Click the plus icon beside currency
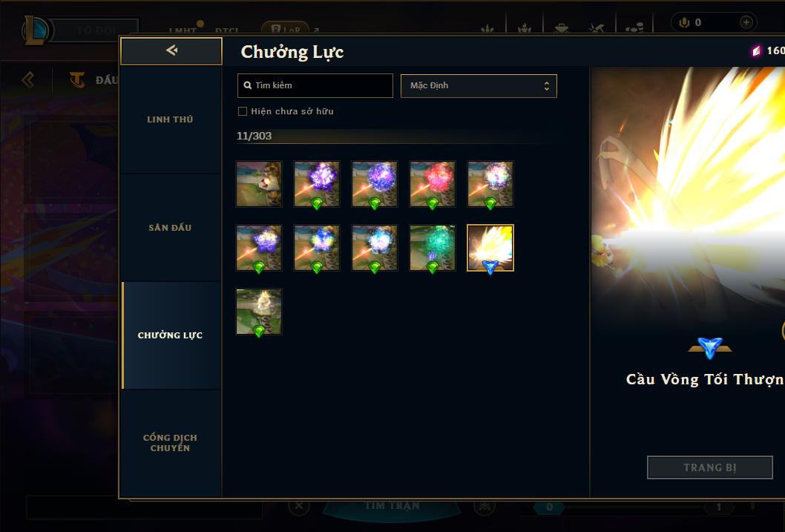The height and width of the screenshot is (532, 785). tap(746, 22)
